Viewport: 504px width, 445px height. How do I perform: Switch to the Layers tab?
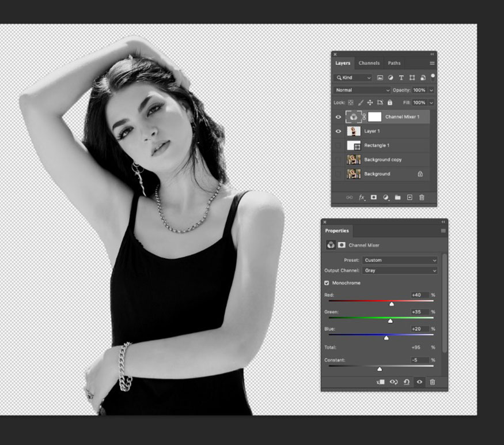(343, 63)
